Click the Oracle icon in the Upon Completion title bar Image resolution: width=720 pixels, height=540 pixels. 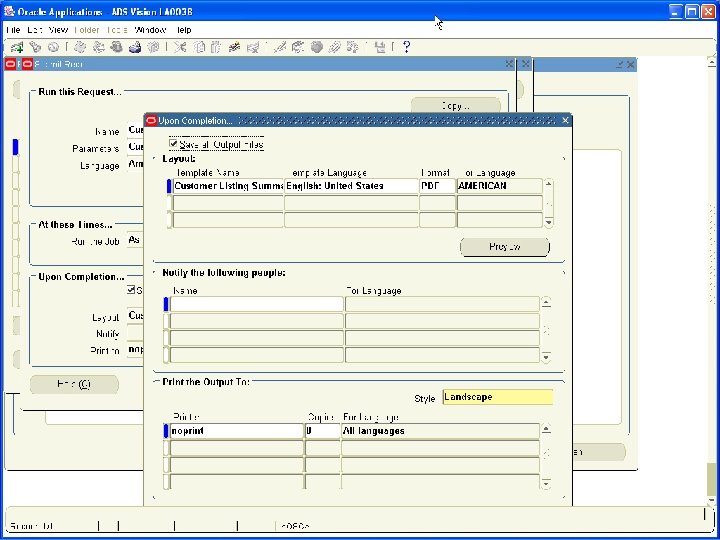pyautogui.click(x=151, y=121)
